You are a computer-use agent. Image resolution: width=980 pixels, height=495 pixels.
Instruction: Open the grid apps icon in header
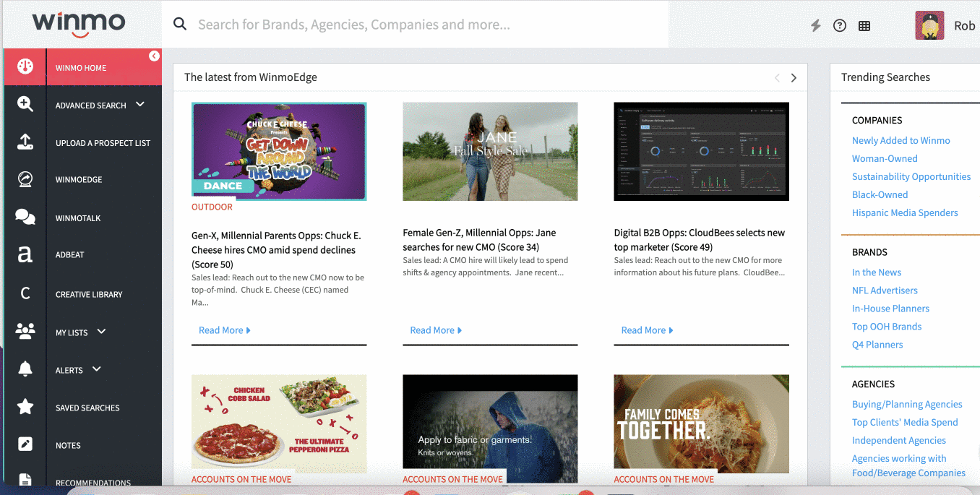pyautogui.click(x=864, y=25)
